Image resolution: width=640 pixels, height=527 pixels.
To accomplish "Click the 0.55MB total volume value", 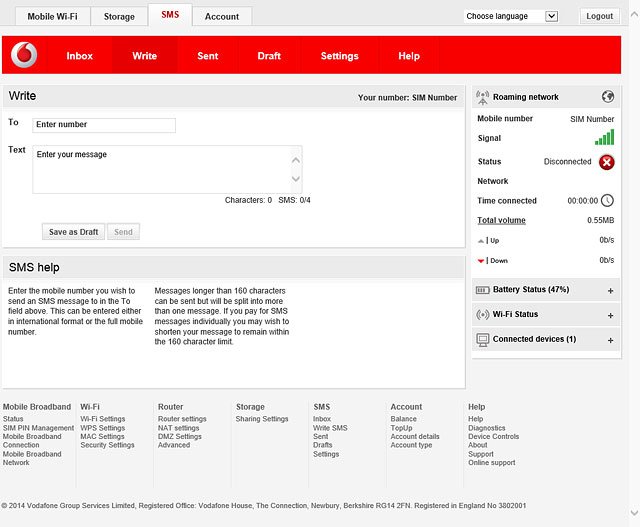I will (x=600, y=220).
